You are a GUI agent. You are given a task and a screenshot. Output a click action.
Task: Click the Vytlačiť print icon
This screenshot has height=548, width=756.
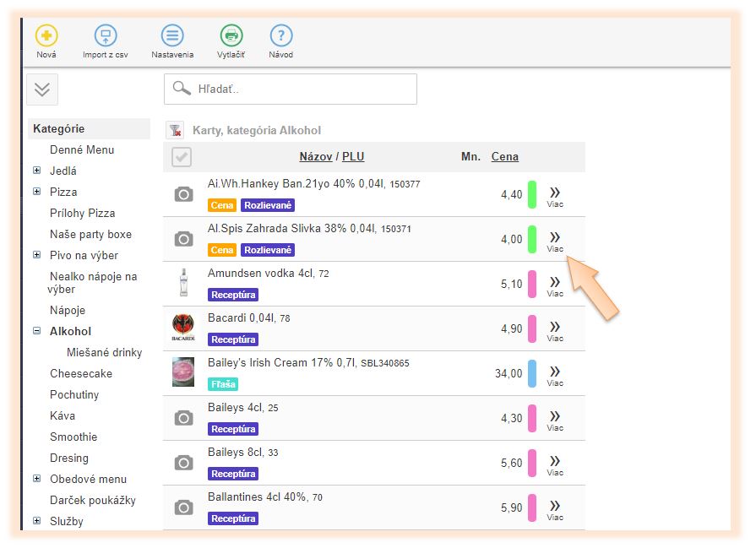point(231,36)
